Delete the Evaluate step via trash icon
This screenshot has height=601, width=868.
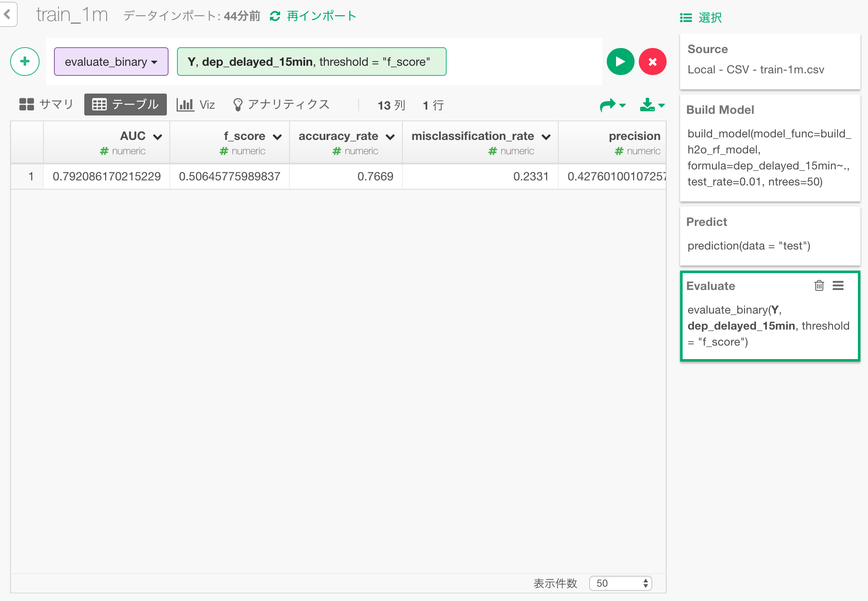pyautogui.click(x=819, y=285)
